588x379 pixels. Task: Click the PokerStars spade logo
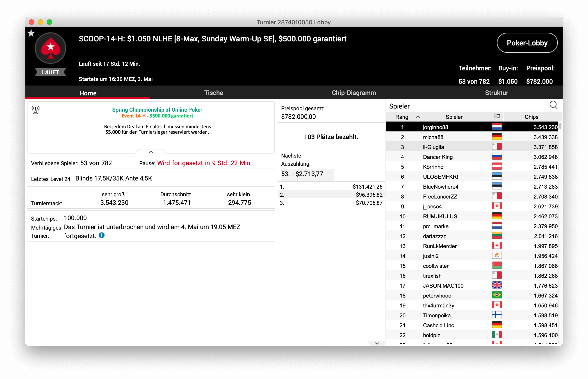pos(50,48)
